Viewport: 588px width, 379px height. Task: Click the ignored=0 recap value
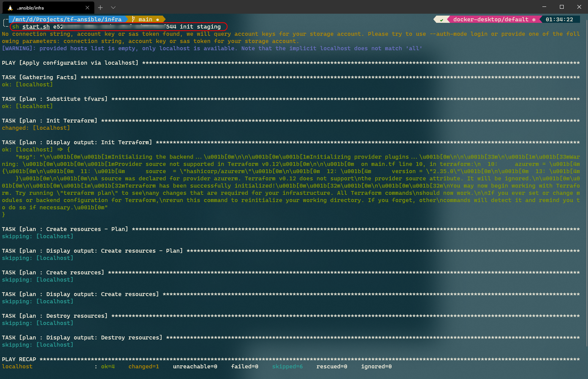coord(376,366)
